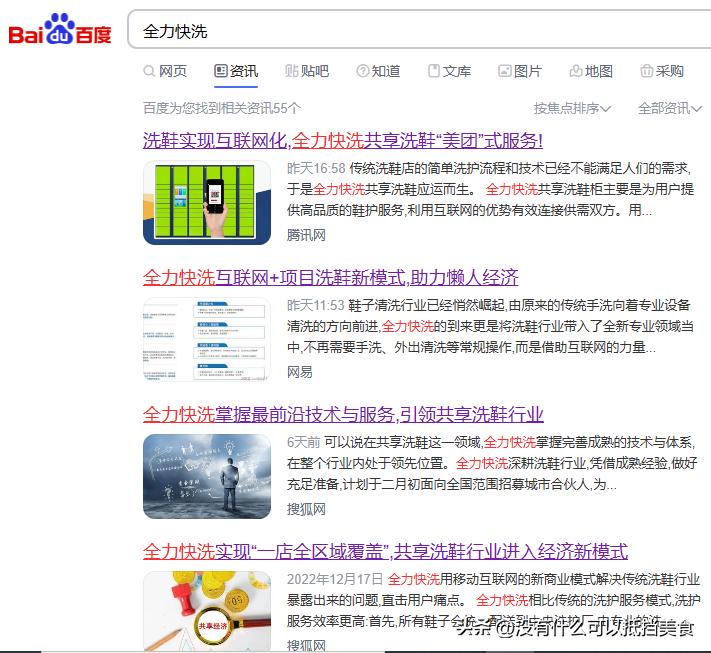This screenshot has width=711, height=653.
Task: Expand the 按焦点排序 sort dropdown
Action: point(572,108)
